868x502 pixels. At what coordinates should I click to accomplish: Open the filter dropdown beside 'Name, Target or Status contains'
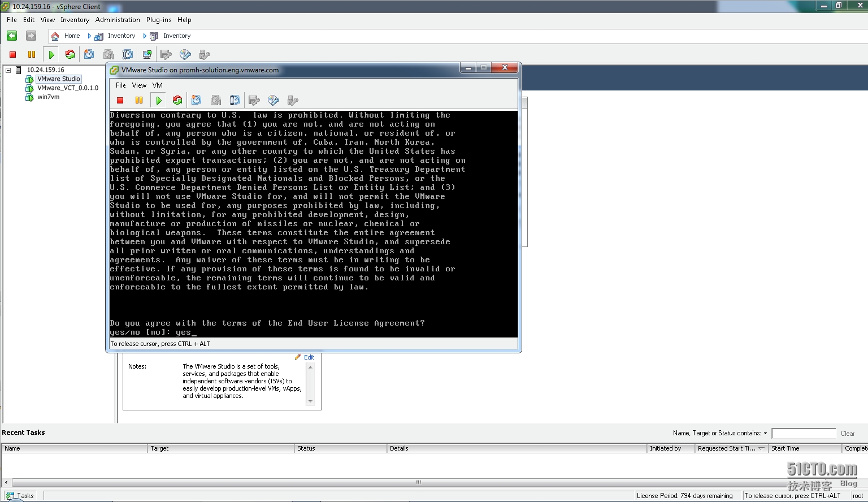pyautogui.click(x=765, y=434)
